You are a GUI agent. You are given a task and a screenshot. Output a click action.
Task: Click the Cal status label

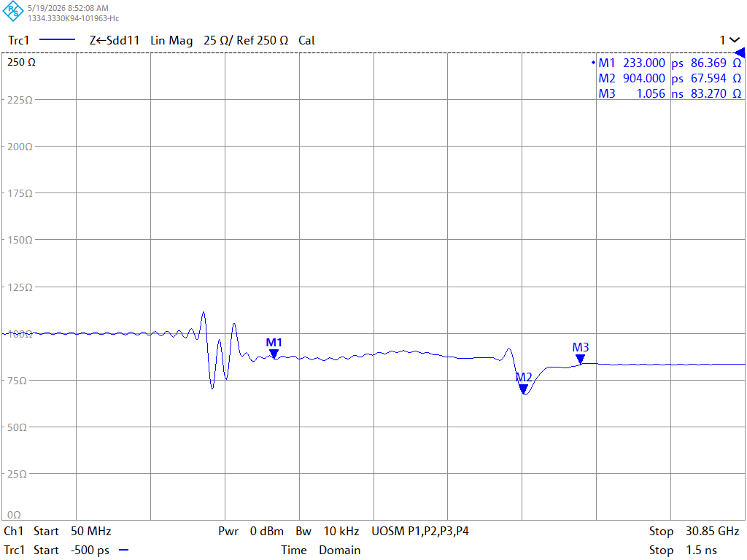[306, 41]
